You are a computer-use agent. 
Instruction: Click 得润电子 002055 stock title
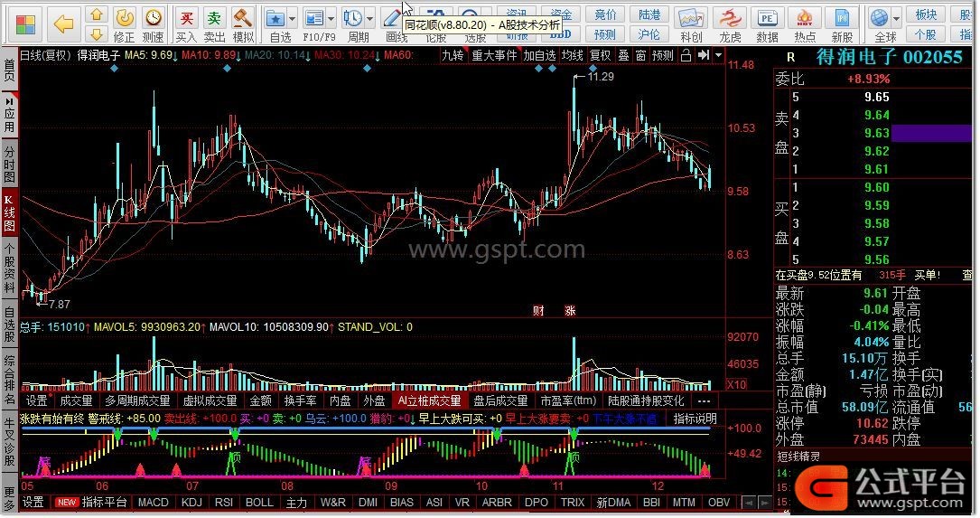tap(889, 58)
